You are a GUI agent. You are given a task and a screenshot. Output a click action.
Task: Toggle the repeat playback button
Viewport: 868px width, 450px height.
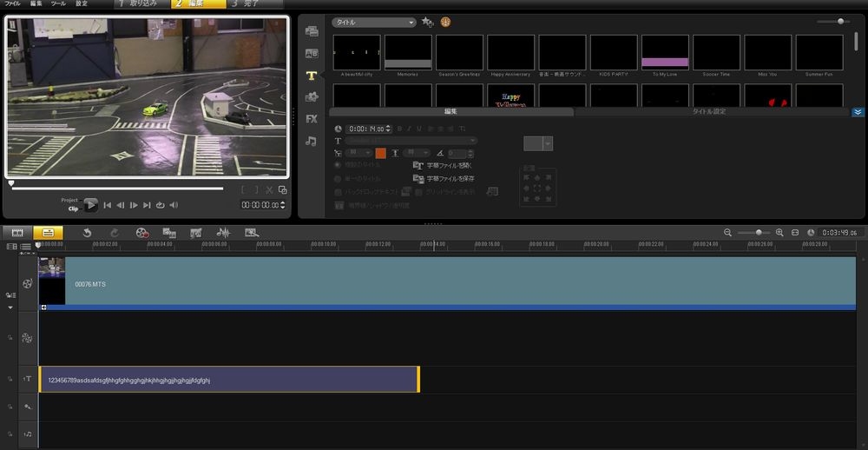tap(160, 205)
